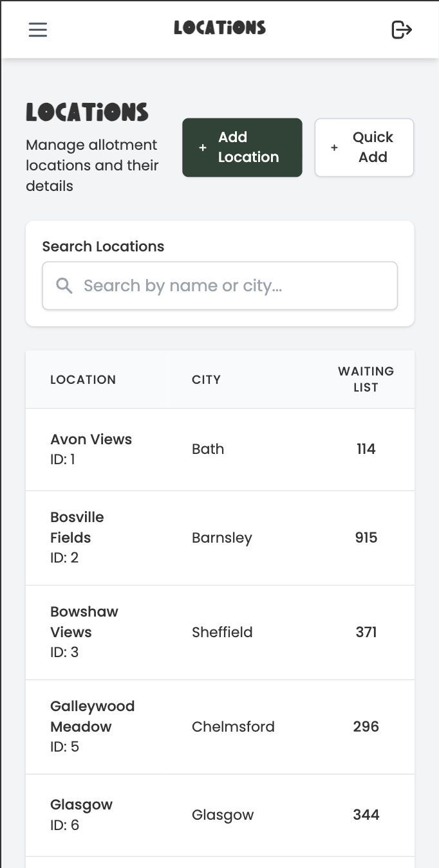
Task: Click the search magnifier icon
Action: 64,285
